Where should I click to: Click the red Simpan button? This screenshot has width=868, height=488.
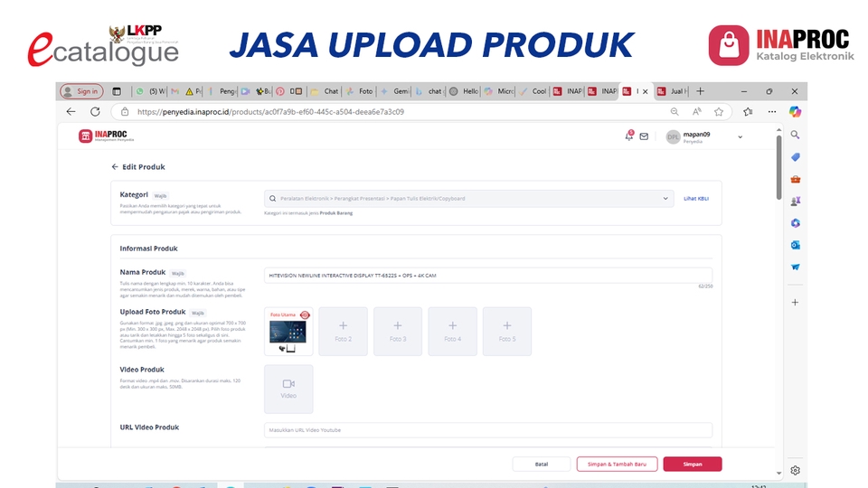[693, 465]
